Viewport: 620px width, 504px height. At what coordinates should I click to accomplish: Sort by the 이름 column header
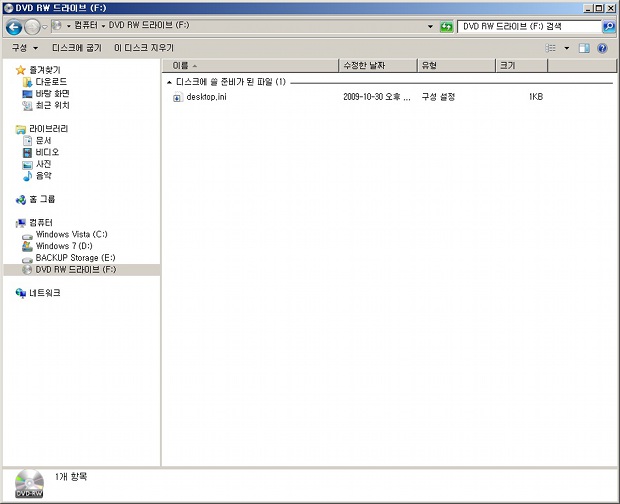coord(251,66)
